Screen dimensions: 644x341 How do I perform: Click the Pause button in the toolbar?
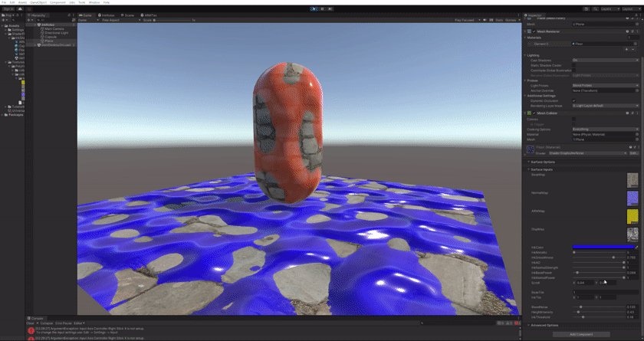pos(322,8)
